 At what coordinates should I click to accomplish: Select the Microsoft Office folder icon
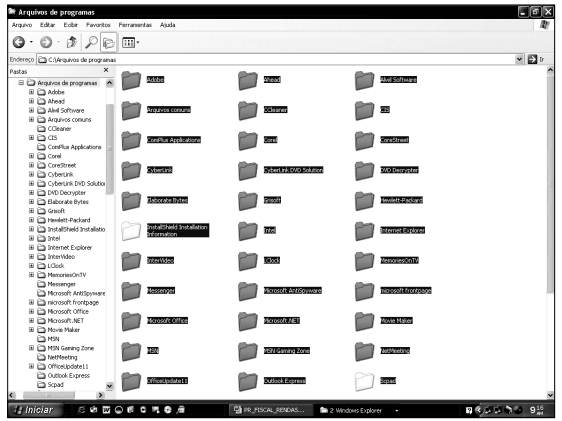(131, 321)
